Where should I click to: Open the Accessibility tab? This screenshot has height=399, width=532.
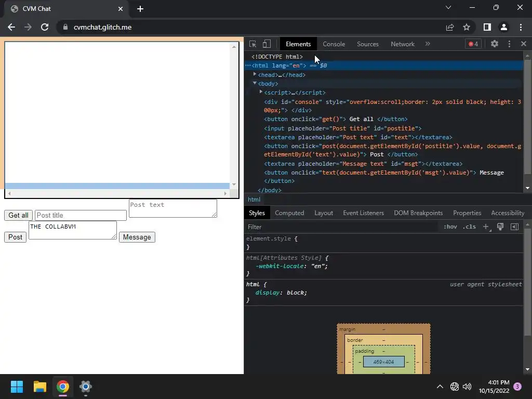tap(507, 213)
